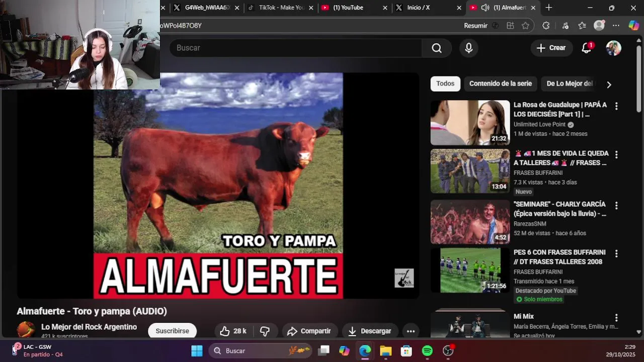This screenshot has width=644, height=362.
Task: Switch to TikTok browser tab
Action: coord(281,8)
